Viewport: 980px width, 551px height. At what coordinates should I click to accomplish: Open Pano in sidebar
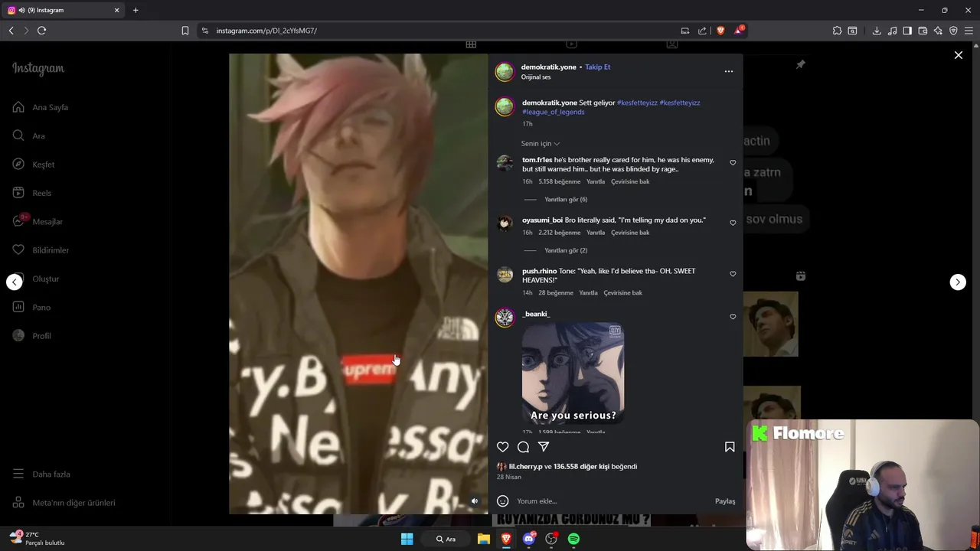tap(31, 307)
